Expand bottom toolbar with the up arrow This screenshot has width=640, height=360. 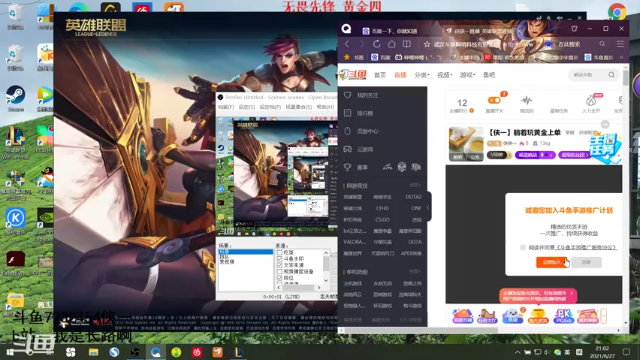point(604,316)
